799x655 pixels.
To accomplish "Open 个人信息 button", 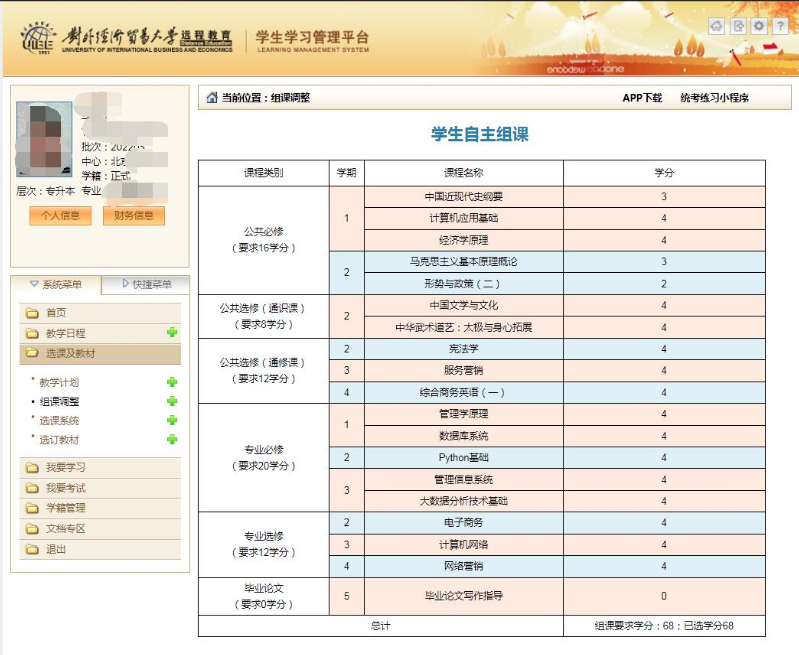I will [x=60, y=216].
